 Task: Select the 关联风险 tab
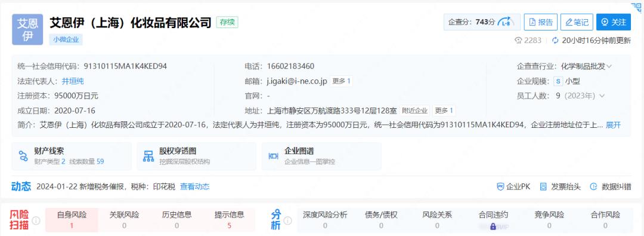pyautogui.click(x=125, y=220)
